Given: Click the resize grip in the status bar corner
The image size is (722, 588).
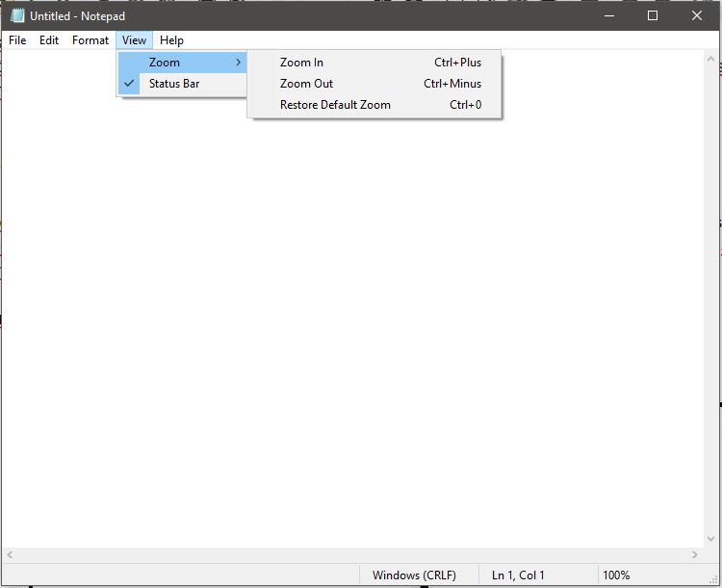Looking at the screenshot, I should pyautogui.click(x=713, y=579).
